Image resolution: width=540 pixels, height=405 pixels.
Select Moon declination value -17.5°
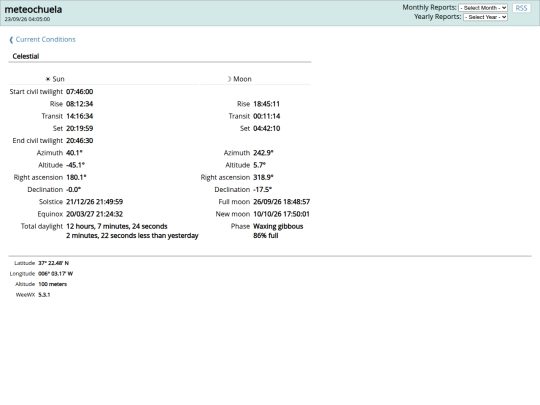pyautogui.click(x=262, y=189)
